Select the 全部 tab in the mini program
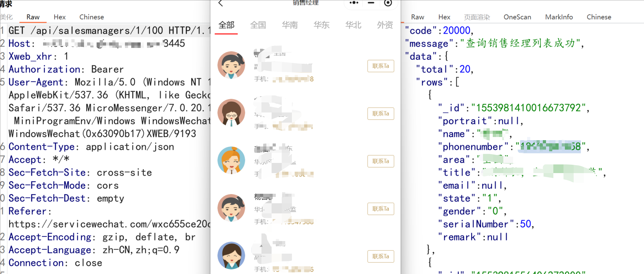The height and width of the screenshot is (274, 644). coord(226,25)
